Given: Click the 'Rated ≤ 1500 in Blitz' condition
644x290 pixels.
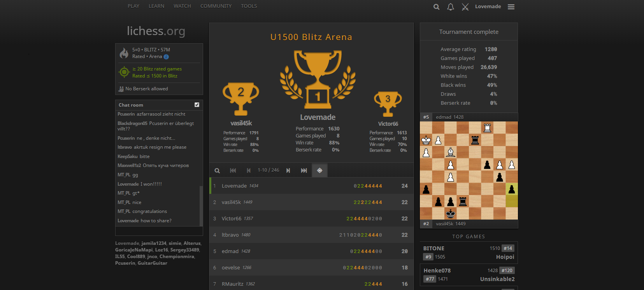Looking at the screenshot, I should 155,76.
